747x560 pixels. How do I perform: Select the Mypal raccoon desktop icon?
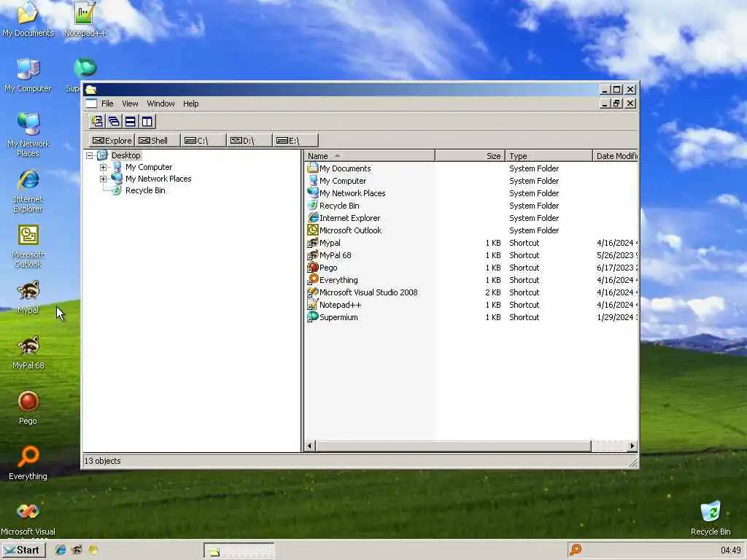pos(28,297)
